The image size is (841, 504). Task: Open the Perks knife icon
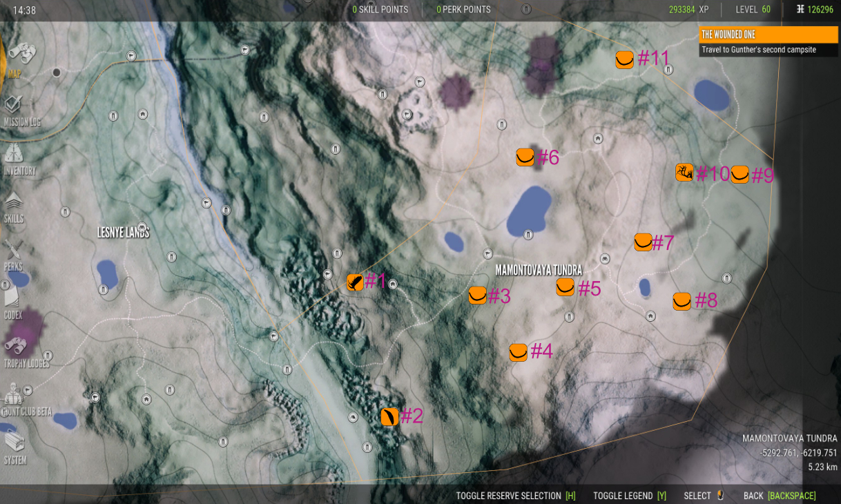(x=13, y=249)
